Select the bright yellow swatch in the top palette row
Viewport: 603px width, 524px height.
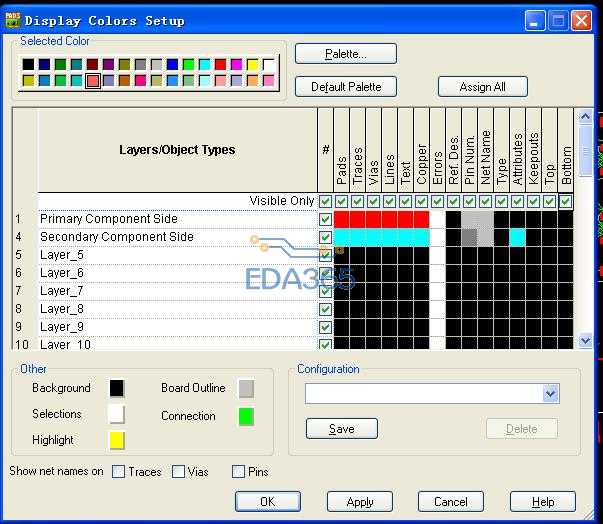pyautogui.click(x=253, y=65)
